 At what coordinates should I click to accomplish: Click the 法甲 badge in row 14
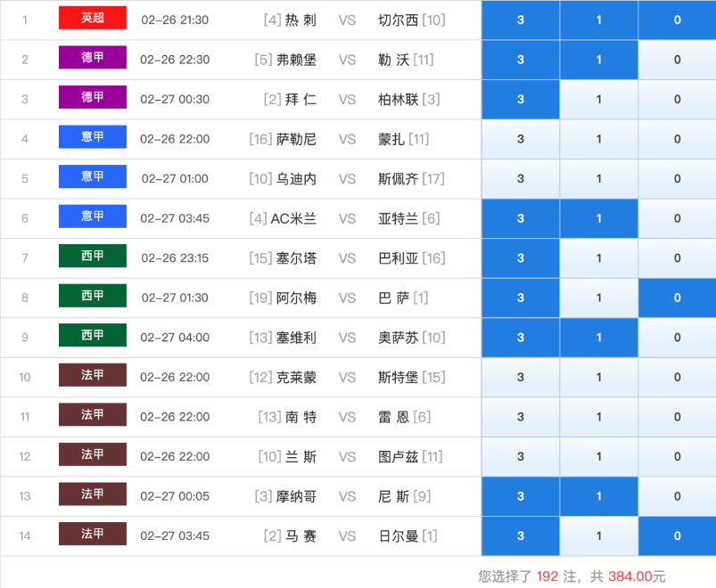pos(93,534)
